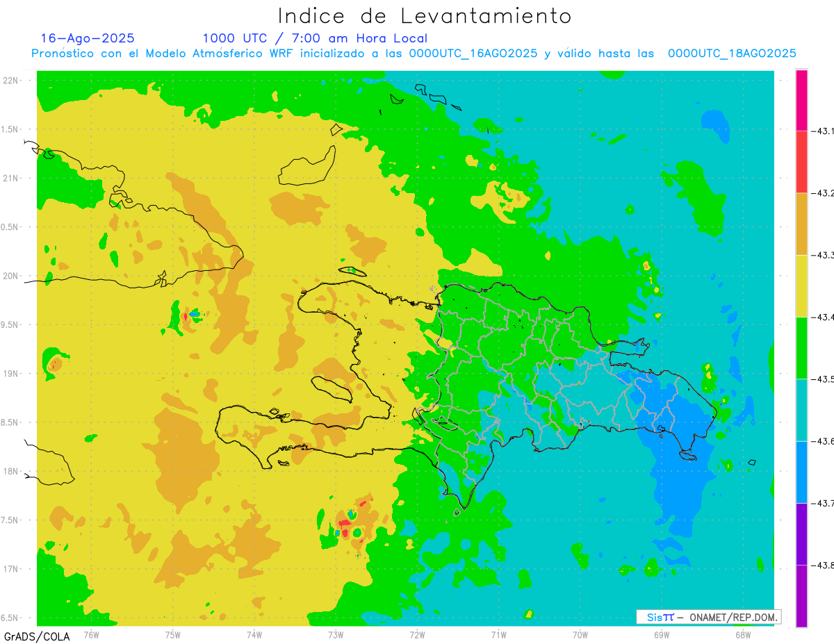
Task: Click the '20N' latitude label
Action: coord(10,276)
